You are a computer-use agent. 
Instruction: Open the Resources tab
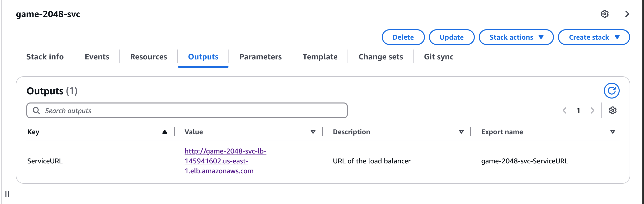[x=149, y=57]
